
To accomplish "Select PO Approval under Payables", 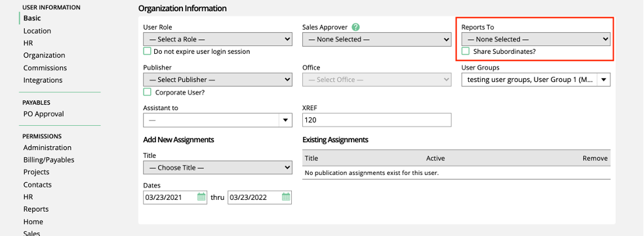I will 43,113.
